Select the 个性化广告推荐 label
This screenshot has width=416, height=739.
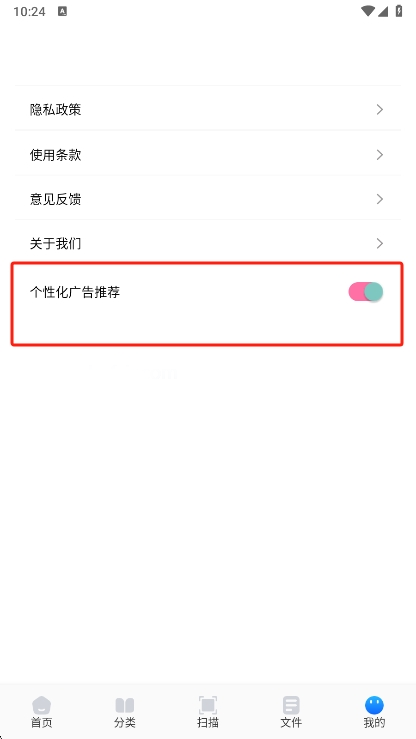tap(75, 292)
